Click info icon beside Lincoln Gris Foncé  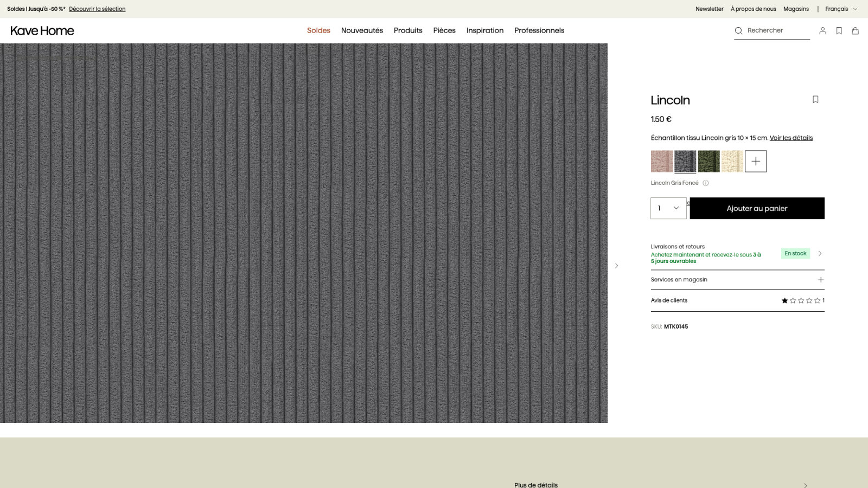706,183
